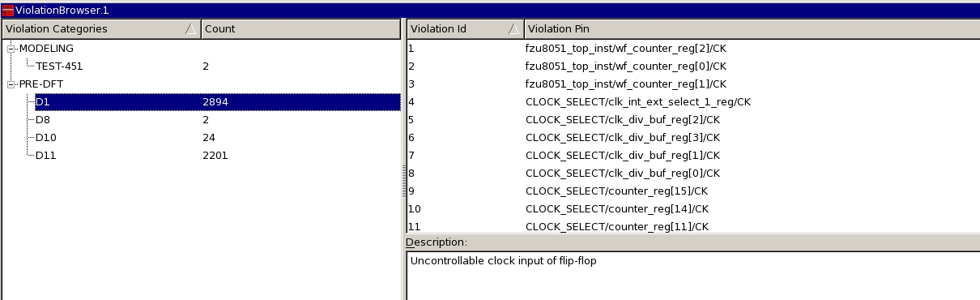The width and height of the screenshot is (980, 300).
Task: Click the Description text box
Action: 693,276
